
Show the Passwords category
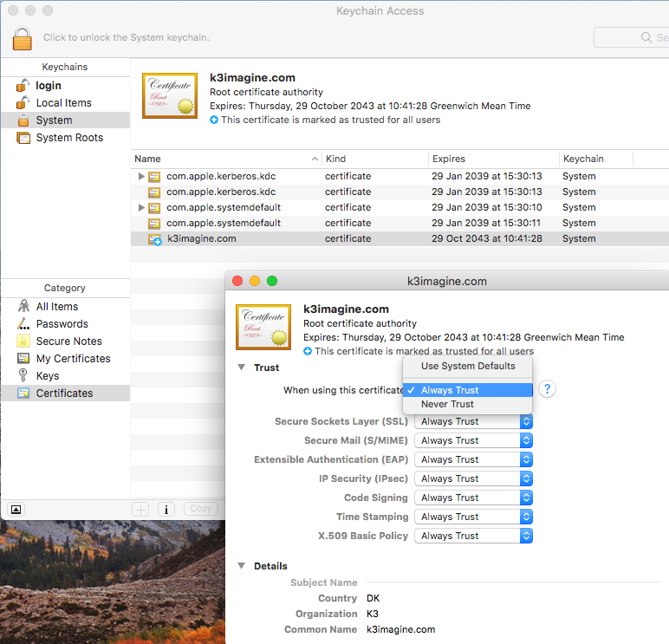tap(62, 324)
